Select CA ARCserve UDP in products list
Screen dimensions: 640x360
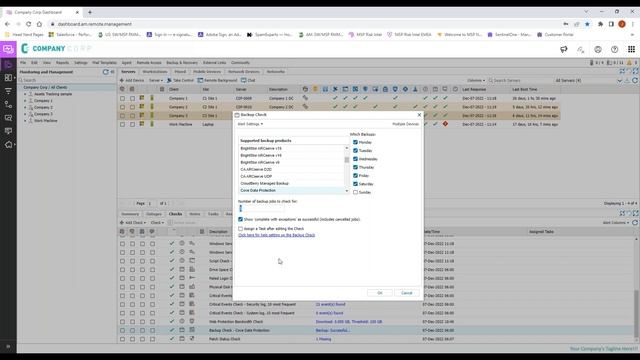point(291,176)
